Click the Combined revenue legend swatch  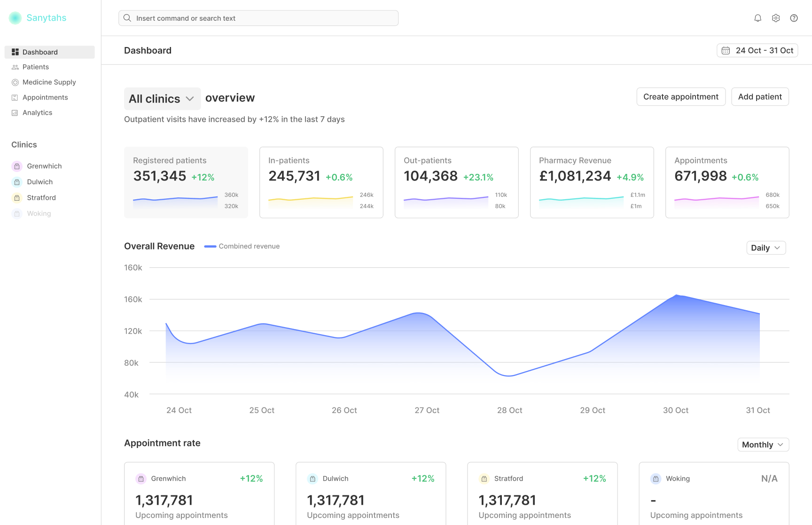210,246
